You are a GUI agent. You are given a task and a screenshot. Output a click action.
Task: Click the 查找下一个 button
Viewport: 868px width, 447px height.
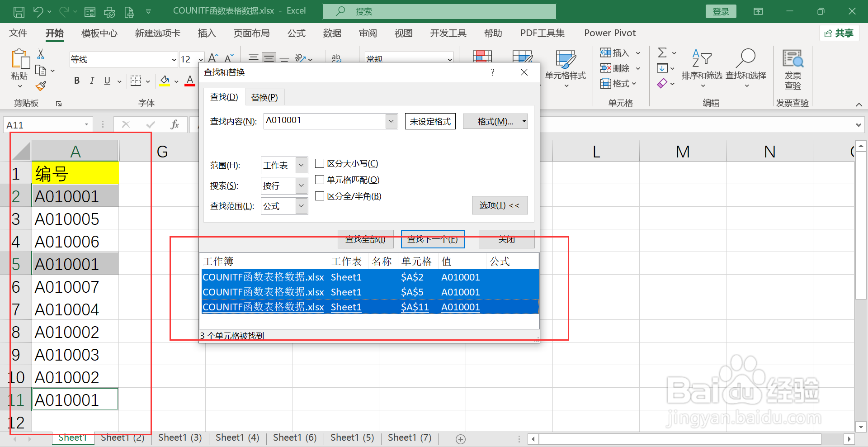(x=432, y=239)
